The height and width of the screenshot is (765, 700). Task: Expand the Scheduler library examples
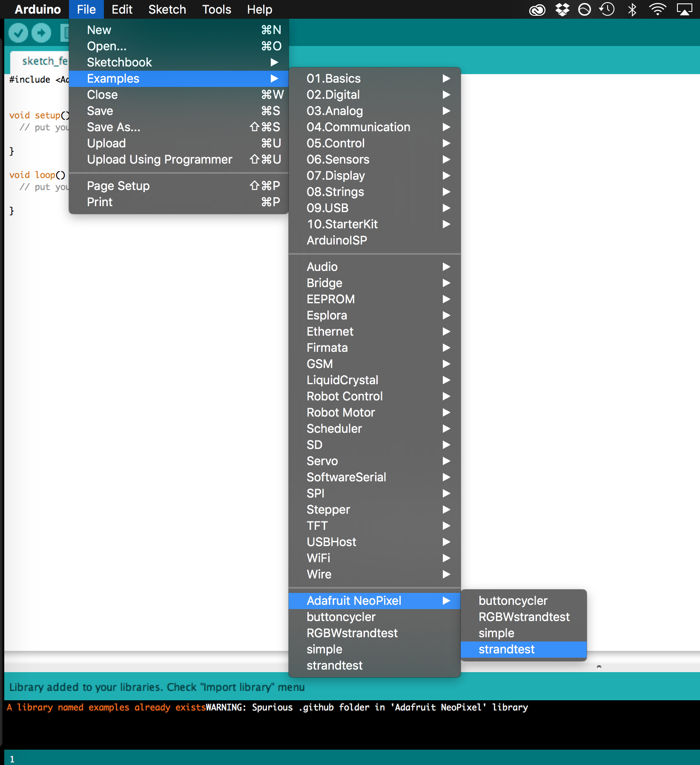pyautogui.click(x=375, y=429)
